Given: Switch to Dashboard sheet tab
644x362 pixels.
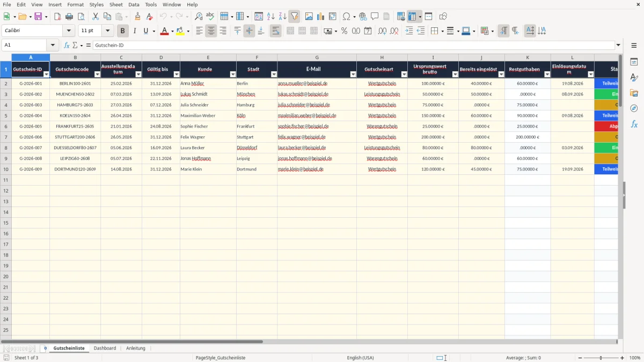Looking at the screenshot, I should (105, 348).
